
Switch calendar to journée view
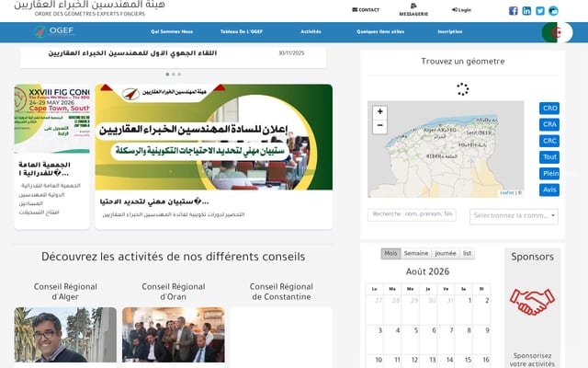(x=446, y=254)
